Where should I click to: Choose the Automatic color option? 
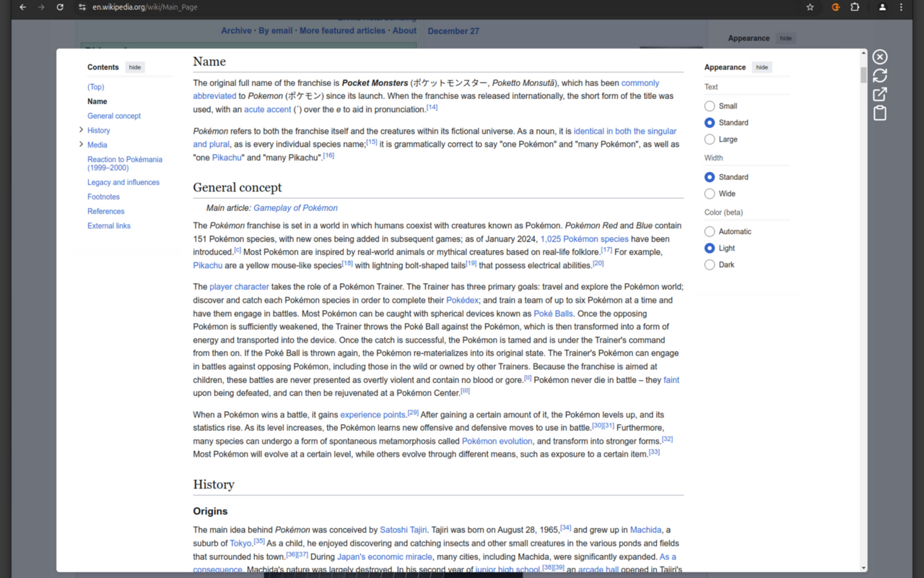[710, 232]
